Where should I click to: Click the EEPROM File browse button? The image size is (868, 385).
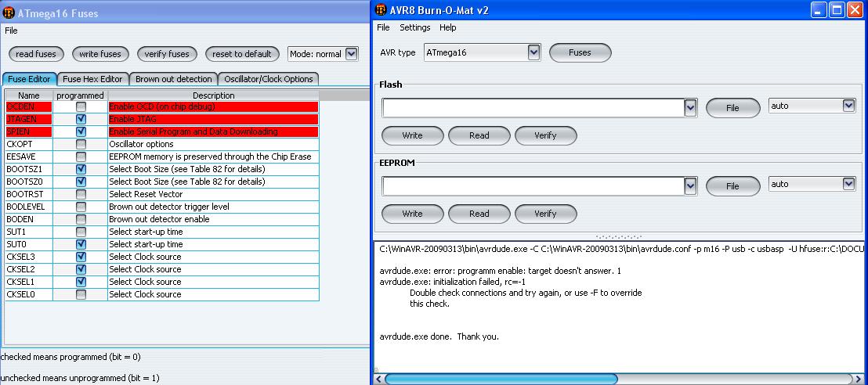[x=733, y=186]
